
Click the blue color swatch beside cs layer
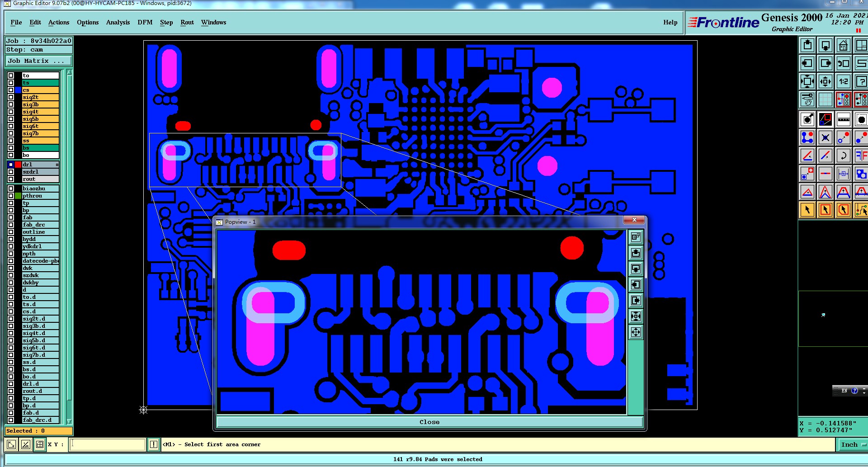tap(18, 90)
